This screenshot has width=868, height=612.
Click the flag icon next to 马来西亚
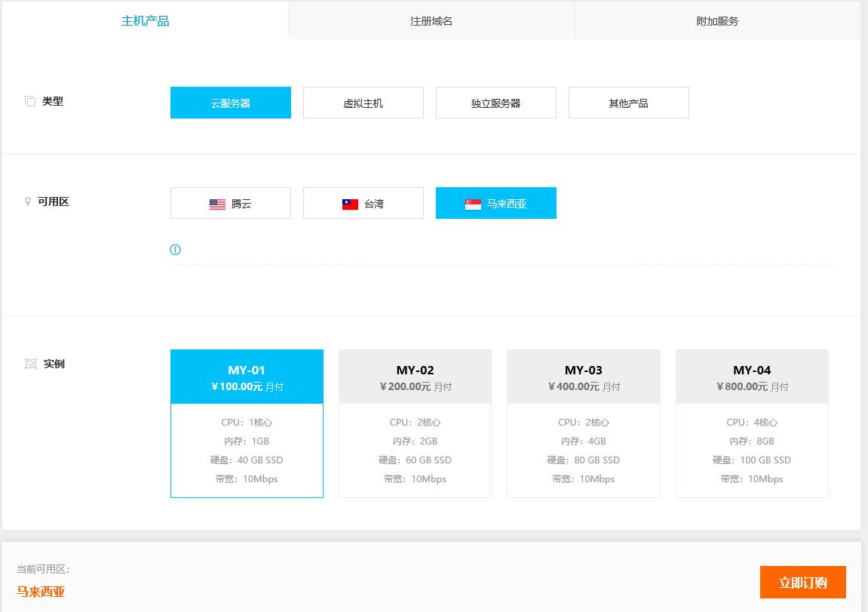(x=473, y=204)
